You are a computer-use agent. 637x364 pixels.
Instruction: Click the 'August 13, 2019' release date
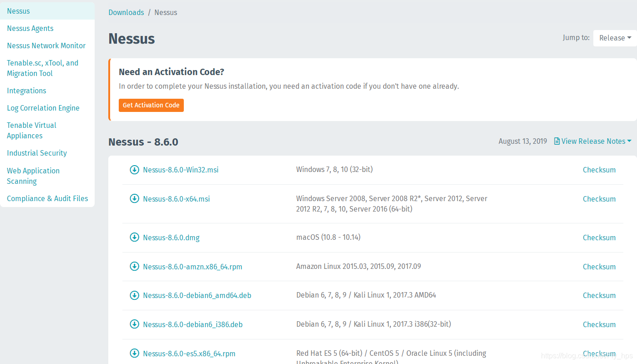pyautogui.click(x=523, y=141)
